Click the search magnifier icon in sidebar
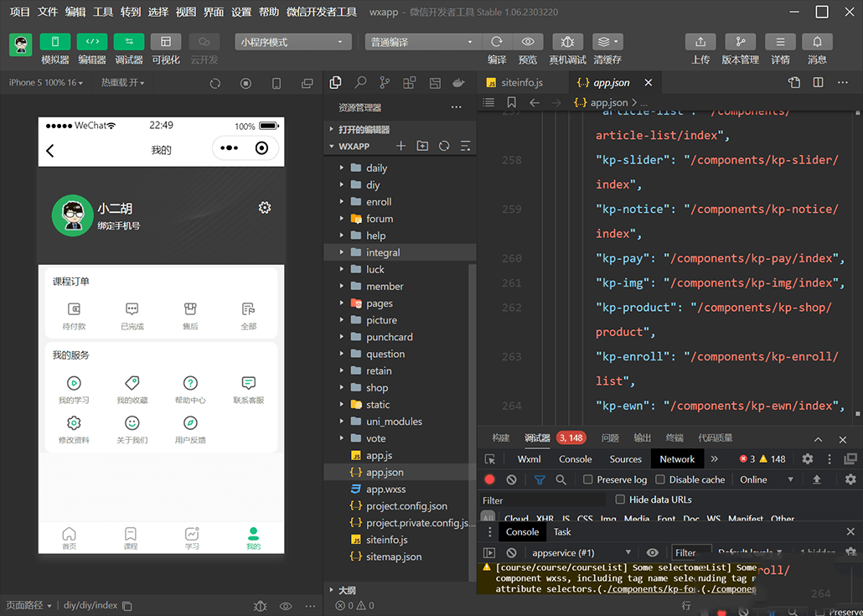 tap(360, 83)
